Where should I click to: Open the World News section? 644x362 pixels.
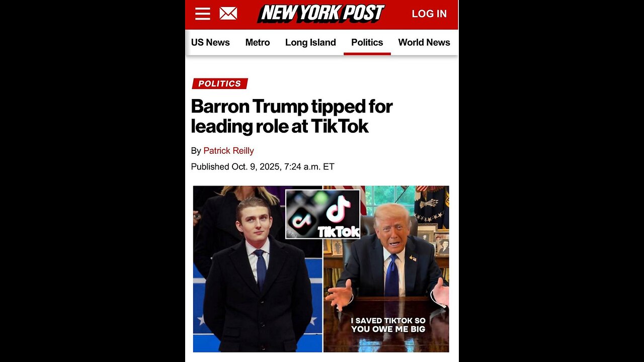click(424, 42)
